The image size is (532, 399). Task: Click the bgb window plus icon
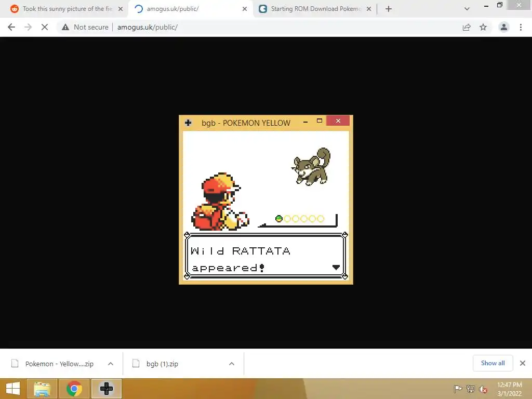[188, 123]
